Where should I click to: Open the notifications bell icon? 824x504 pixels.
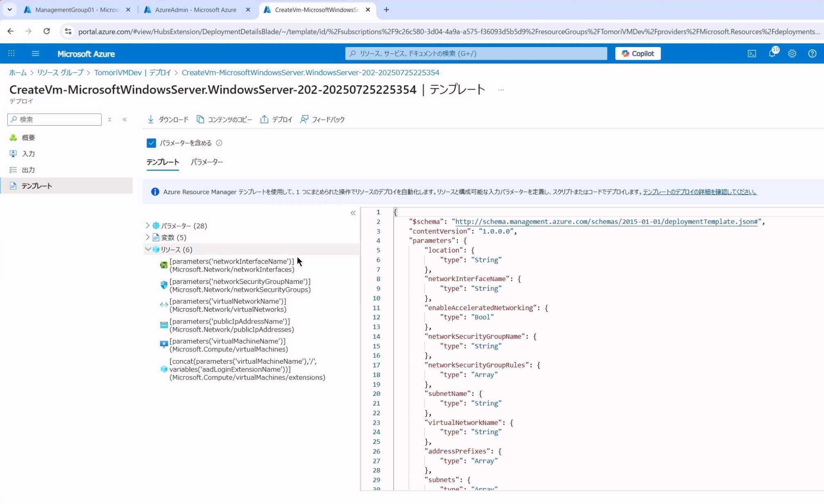(x=772, y=54)
